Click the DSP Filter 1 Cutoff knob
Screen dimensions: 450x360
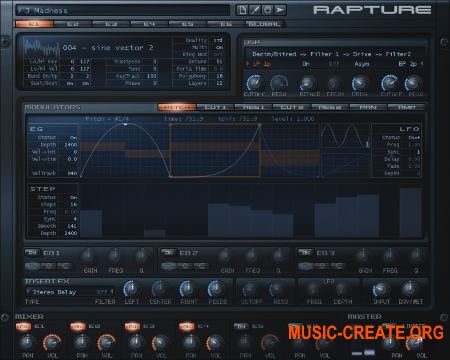(x=254, y=83)
